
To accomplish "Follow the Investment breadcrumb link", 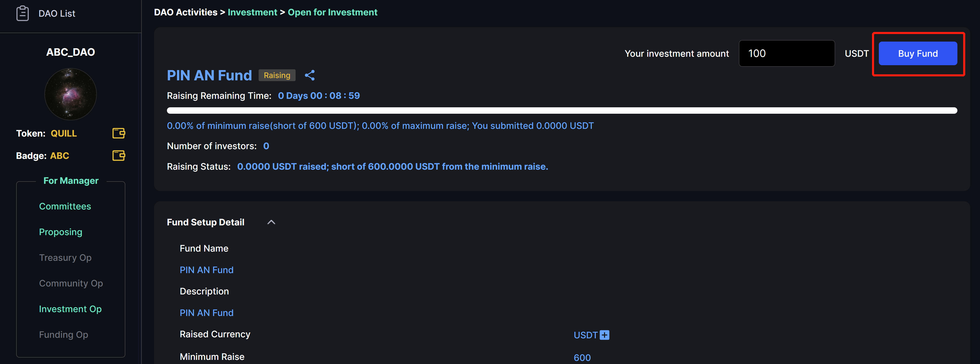I will [252, 12].
